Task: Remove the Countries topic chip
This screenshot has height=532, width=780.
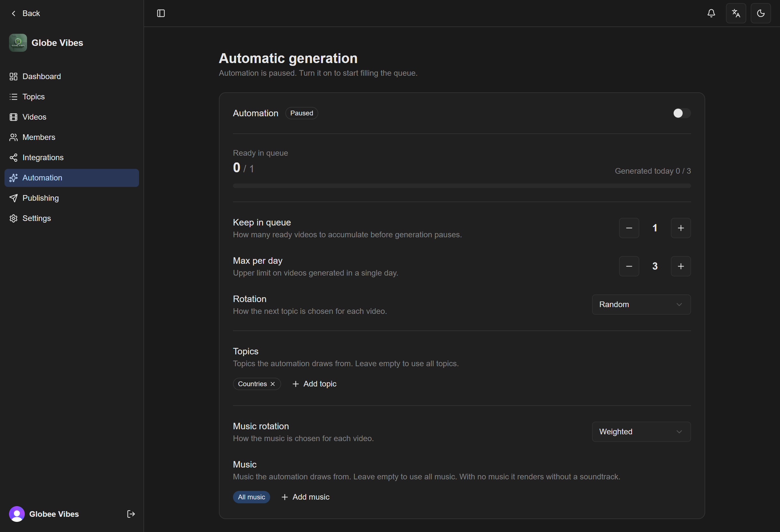Action: (x=273, y=384)
